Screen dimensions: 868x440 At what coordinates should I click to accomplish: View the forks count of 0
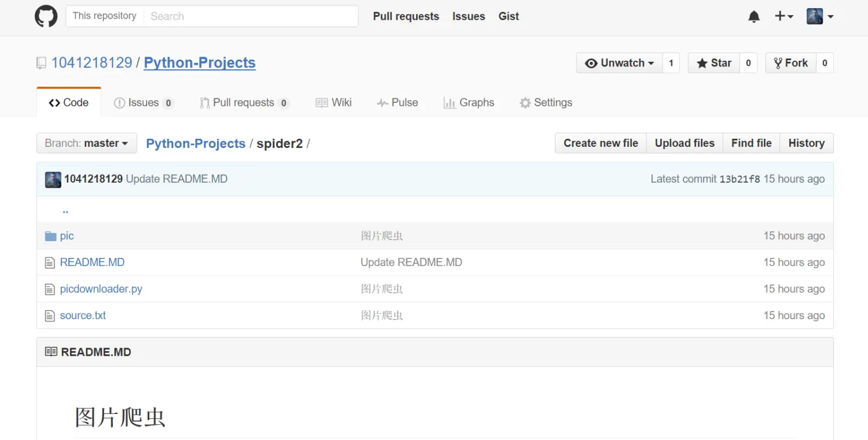coord(825,63)
